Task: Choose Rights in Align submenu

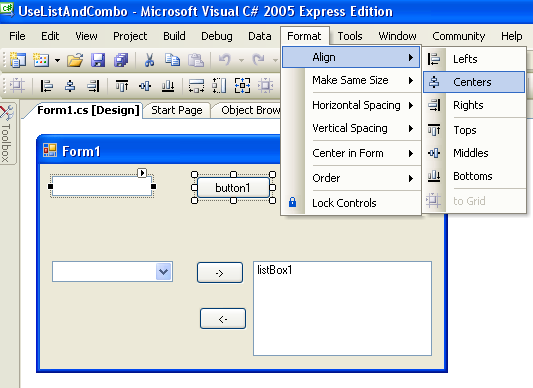Action: 474,105
